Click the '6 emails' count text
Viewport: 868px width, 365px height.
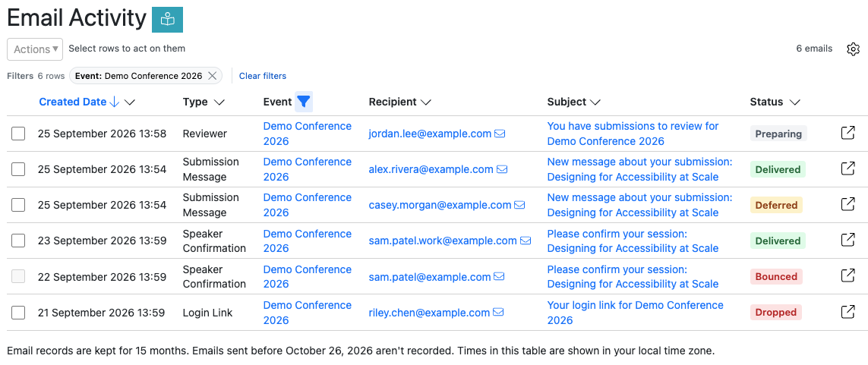coord(814,49)
